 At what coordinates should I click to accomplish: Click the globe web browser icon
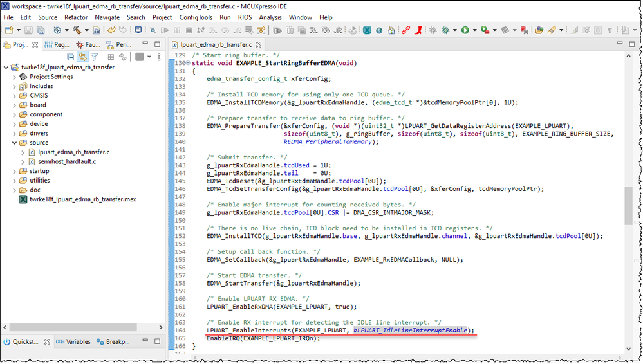pyautogui.click(x=379, y=30)
